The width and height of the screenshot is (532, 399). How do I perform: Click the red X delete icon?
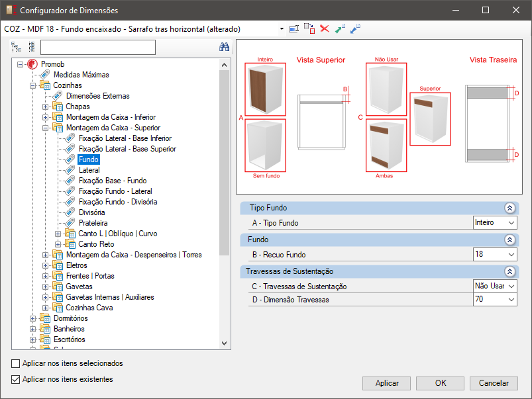pos(325,29)
